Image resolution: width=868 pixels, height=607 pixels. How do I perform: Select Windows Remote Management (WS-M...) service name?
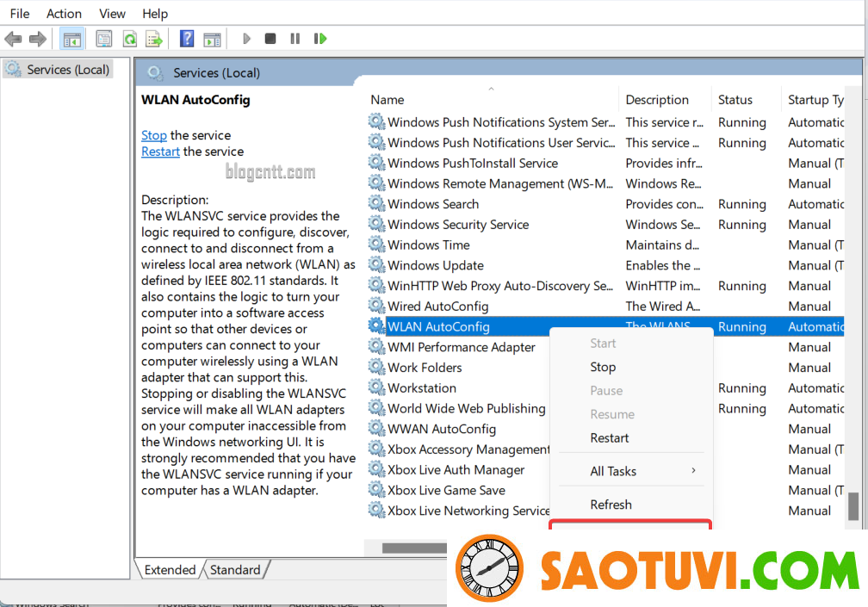[500, 183]
